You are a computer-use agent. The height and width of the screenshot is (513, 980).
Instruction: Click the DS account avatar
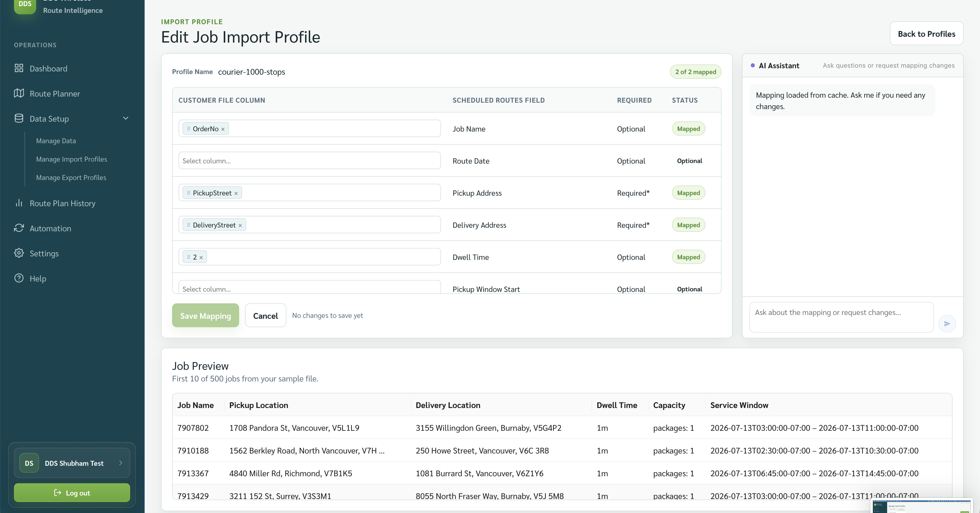(29, 463)
